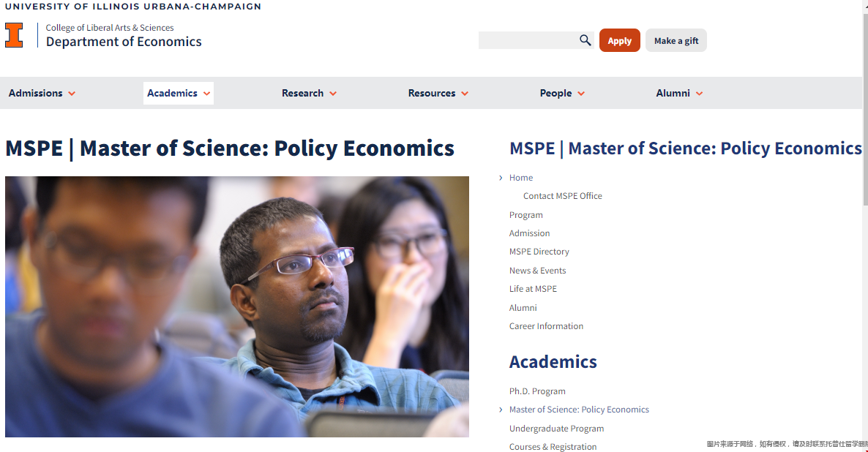The height and width of the screenshot is (452, 868).
Task: Open the Life at MSPE link
Action: pyautogui.click(x=533, y=289)
